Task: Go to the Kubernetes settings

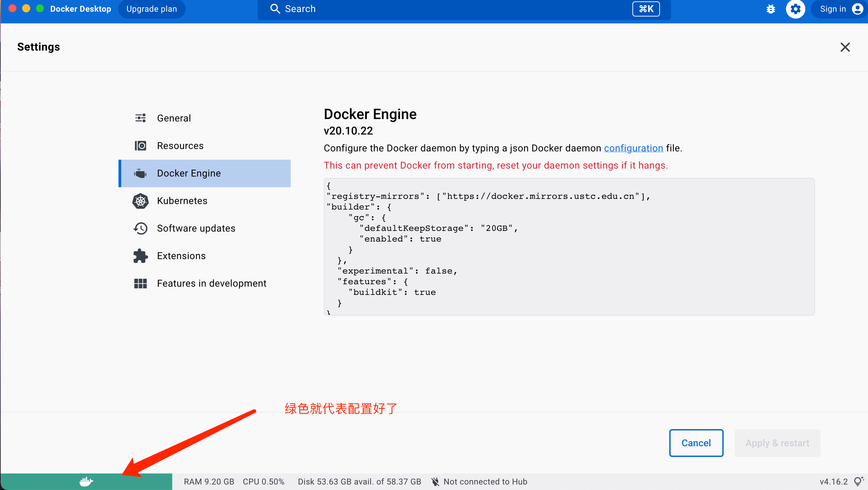Action: tap(205, 201)
